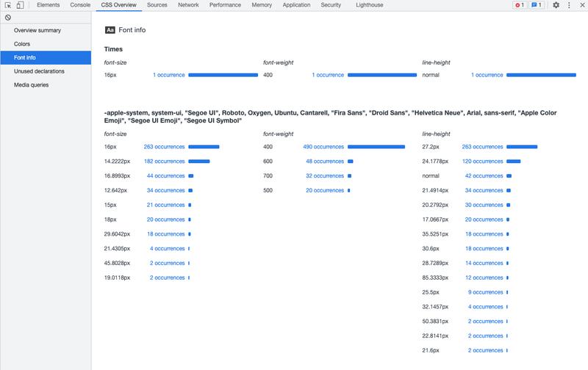Click the blue issues count badge
Viewport: 588px width, 370px height.
[x=538, y=5]
